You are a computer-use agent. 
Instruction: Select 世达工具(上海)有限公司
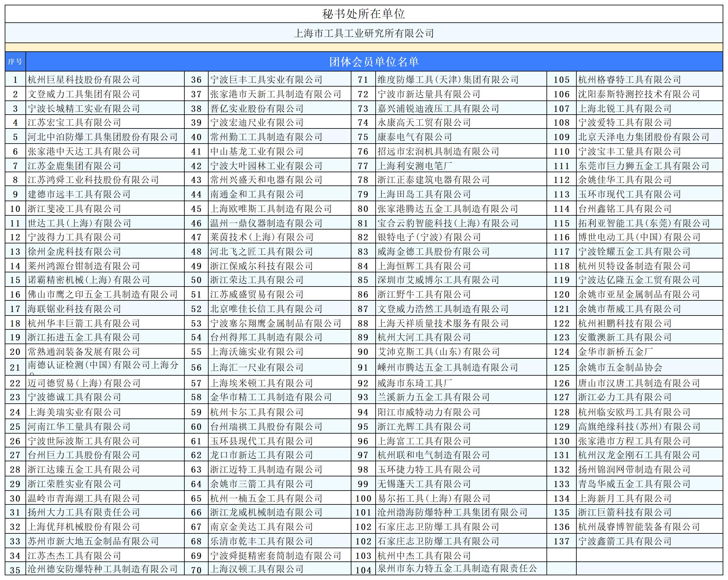pos(79,223)
